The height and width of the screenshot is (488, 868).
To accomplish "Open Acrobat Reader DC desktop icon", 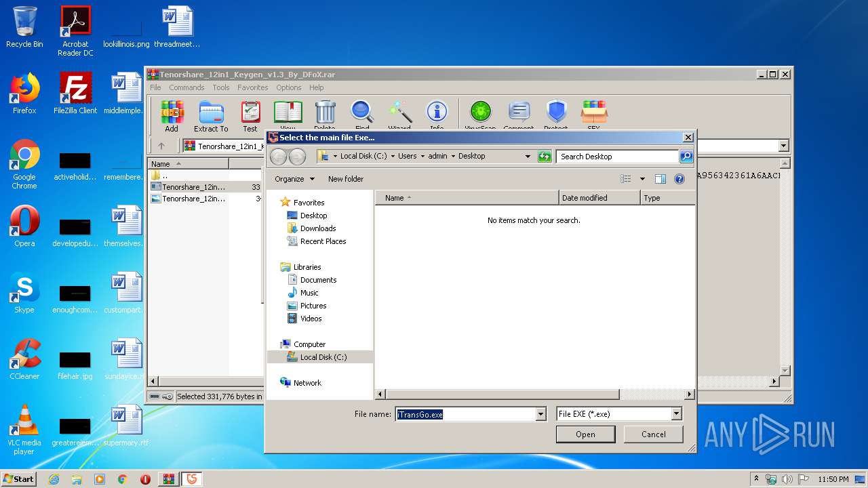I will (x=75, y=31).
